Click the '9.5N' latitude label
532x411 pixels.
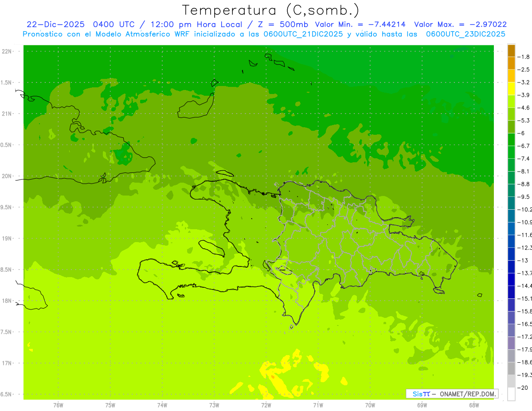point(7,207)
